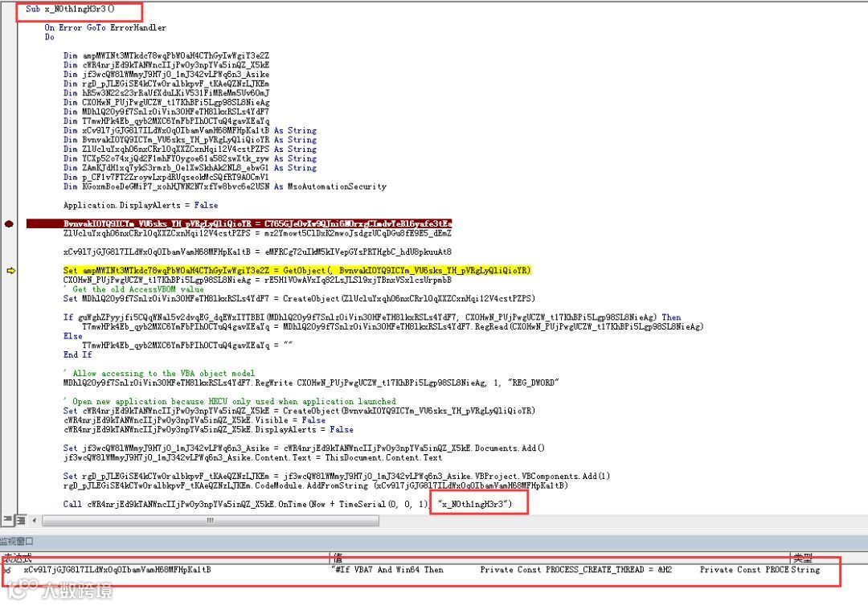Click the Content.Text = ThisDocument.Content.Text line
The image size is (868, 606).
pos(253,457)
